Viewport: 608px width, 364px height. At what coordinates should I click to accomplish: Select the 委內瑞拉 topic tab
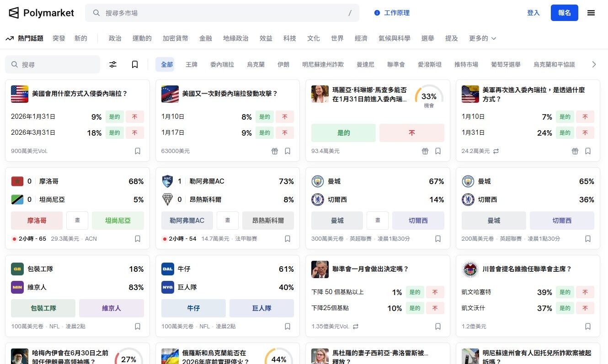[222, 64]
